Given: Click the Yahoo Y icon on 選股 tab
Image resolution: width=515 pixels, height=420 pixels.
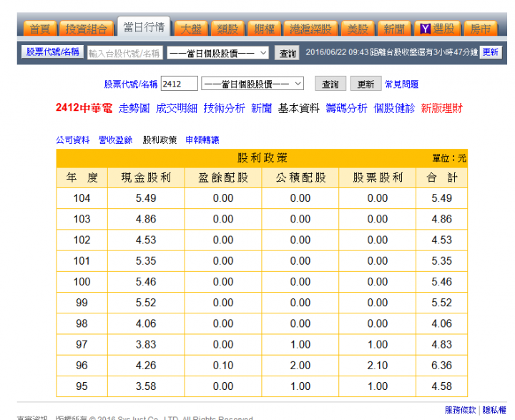Looking at the screenshot, I should tap(426, 29).
